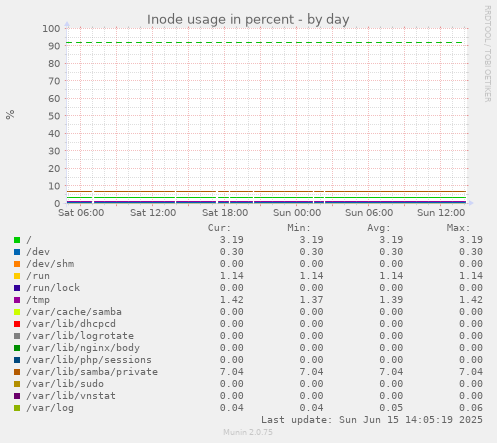
Task: Click the Cur value 1.14 for /run
Action: pyautogui.click(x=231, y=276)
